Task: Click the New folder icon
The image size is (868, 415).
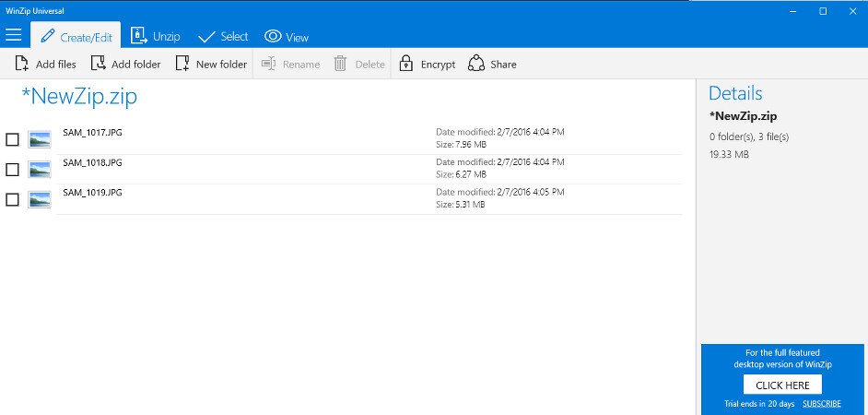Action: pyautogui.click(x=182, y=64)
